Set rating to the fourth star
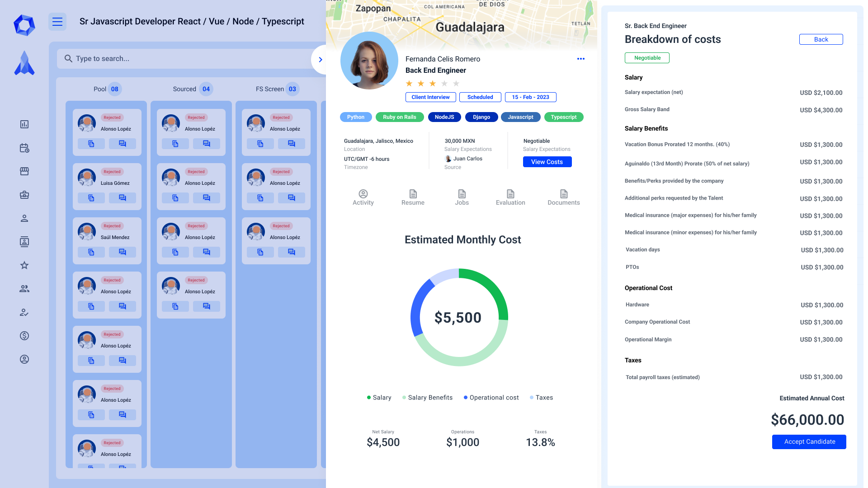This screenshot has width=868, height=488. tap(444, 84)
